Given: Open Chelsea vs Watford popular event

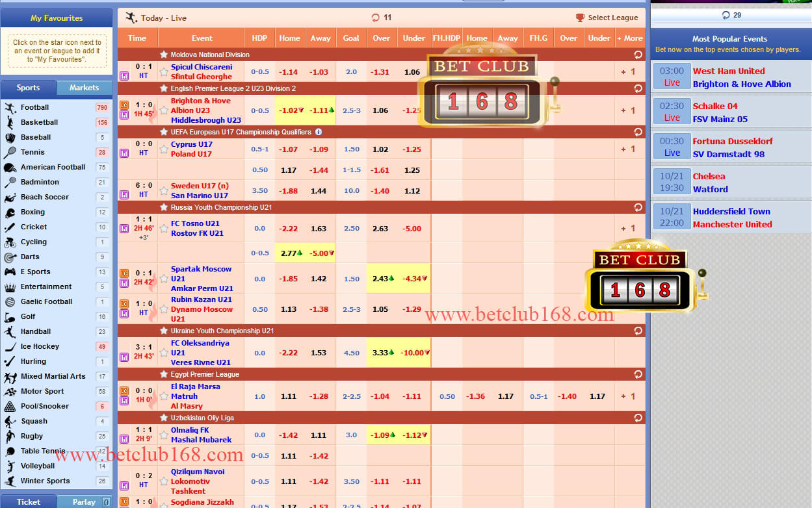Looking at the screenshot, I should click(x=731, y=183).
